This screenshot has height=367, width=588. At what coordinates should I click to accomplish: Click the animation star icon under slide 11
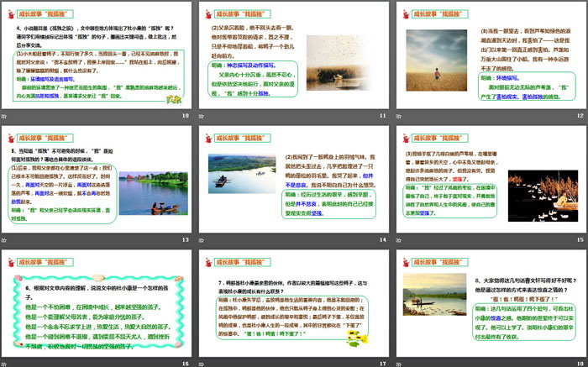[202, 116]
